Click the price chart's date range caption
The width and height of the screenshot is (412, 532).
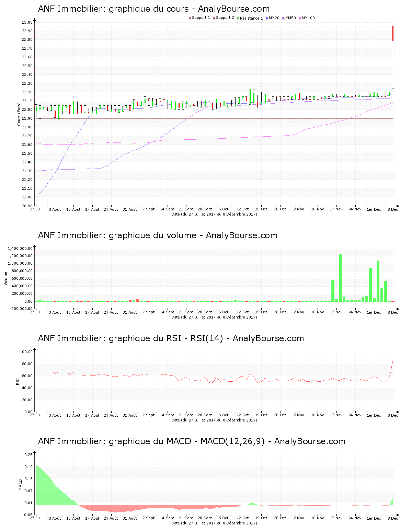point(214,214)
